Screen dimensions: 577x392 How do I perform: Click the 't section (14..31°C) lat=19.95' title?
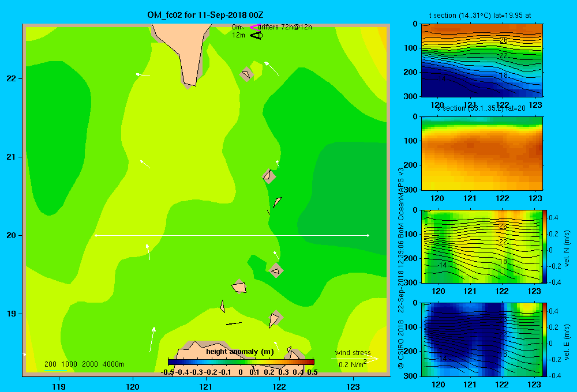click(x=480, y=16)
